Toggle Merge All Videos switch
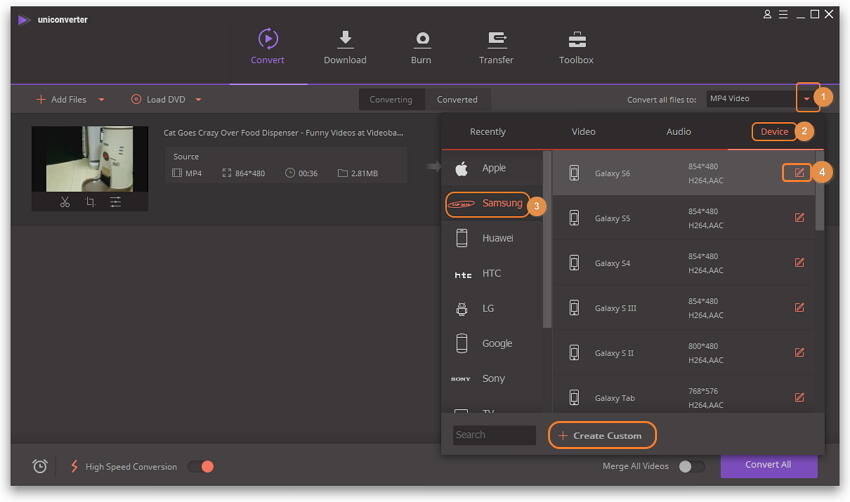This screenshot has width=850, height=502. (692, 466)
